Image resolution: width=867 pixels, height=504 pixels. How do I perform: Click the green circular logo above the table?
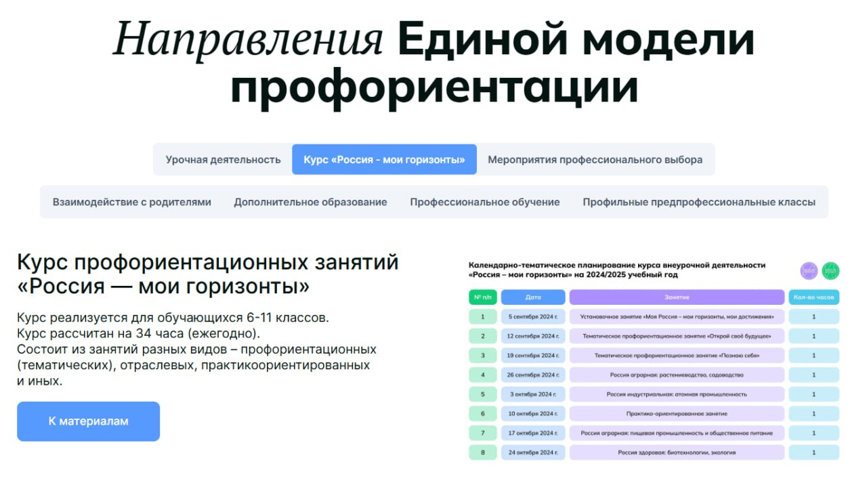pos(830,270)
